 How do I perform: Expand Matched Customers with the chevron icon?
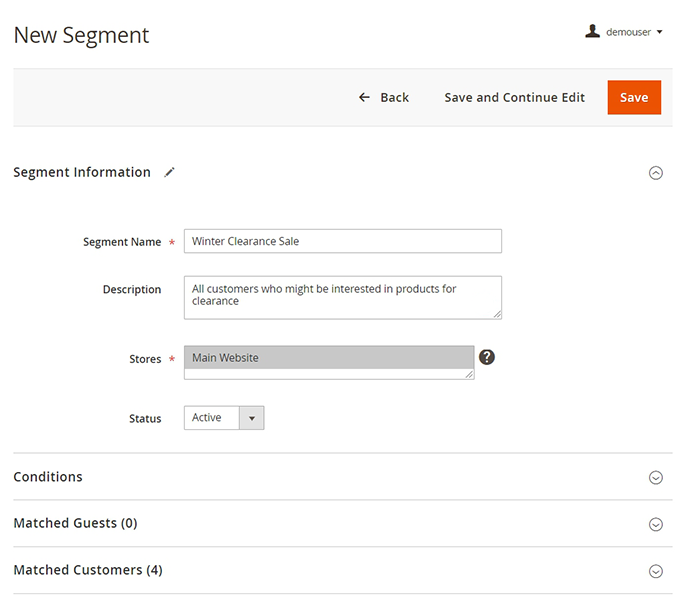(x=656, y=571)
